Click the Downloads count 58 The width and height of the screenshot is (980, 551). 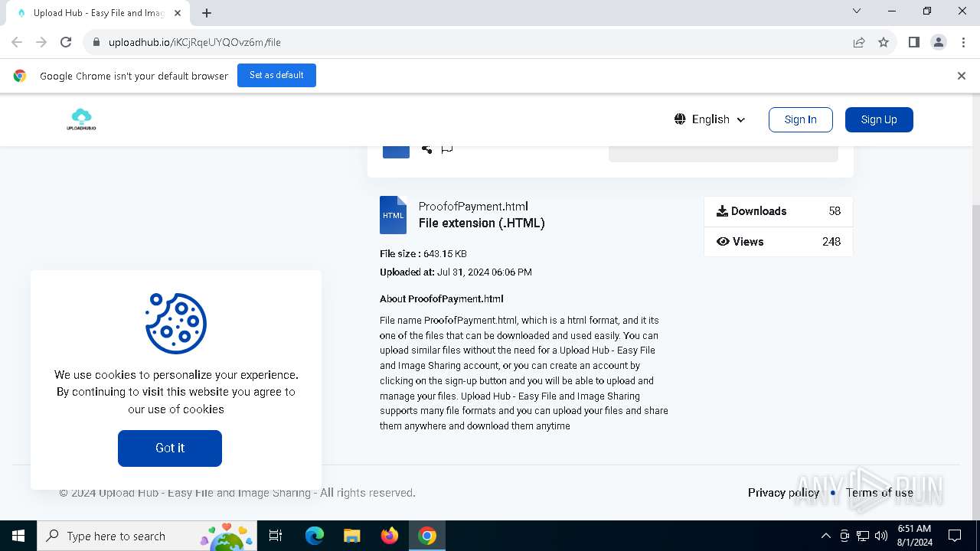[x=835, y=211]
